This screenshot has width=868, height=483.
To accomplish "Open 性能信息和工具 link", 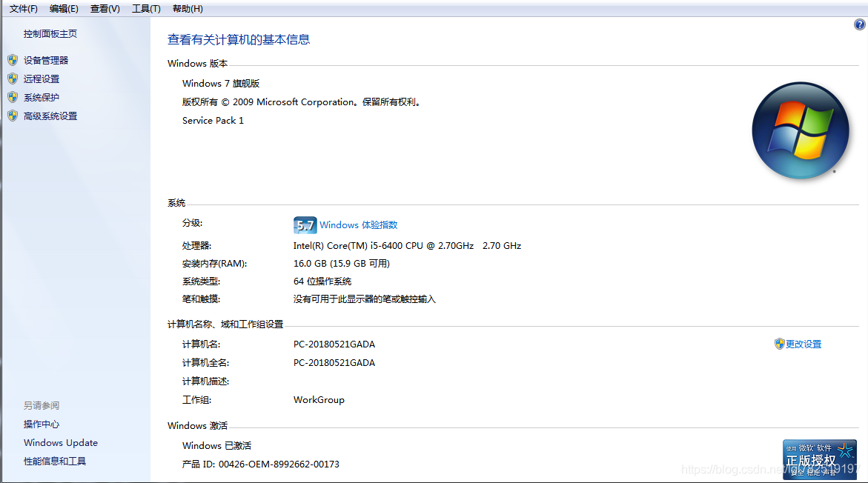I will (x=55, y=462).
